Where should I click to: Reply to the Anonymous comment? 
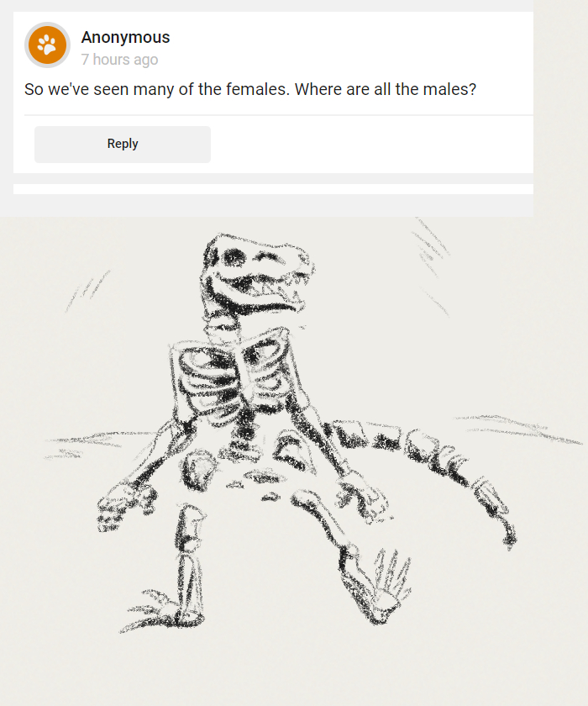tap(123, 144)
